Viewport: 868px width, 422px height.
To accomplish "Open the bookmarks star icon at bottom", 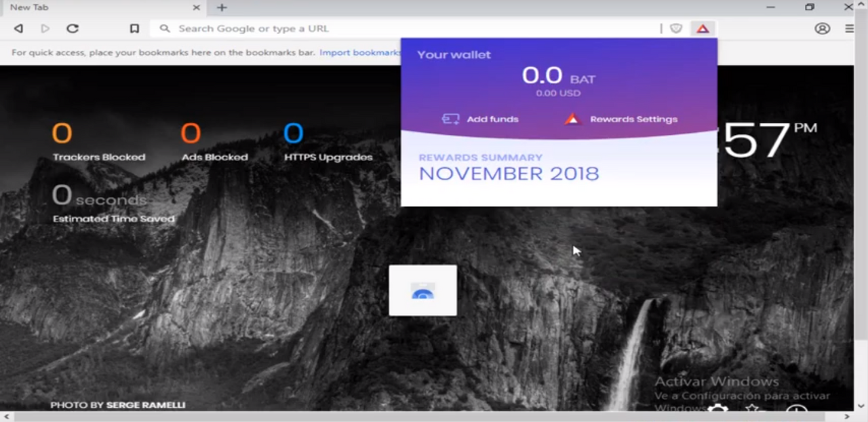I will pyautogui.click(x=753, y=409).
